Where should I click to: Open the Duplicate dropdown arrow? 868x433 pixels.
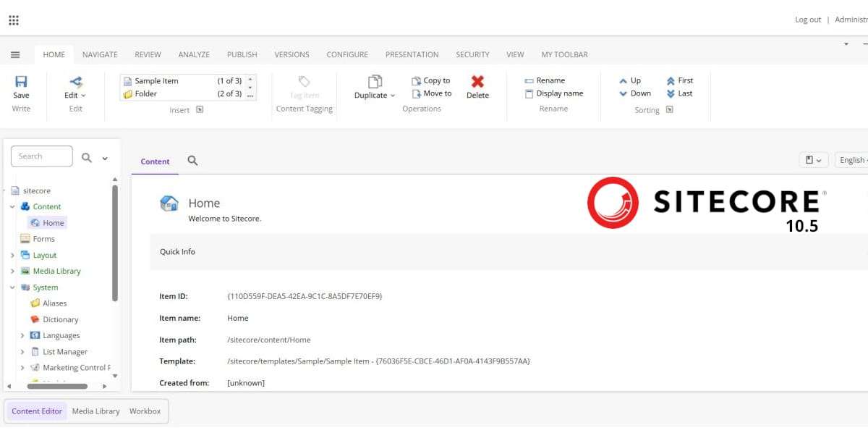pyautogui.click(x=393, y=96)
